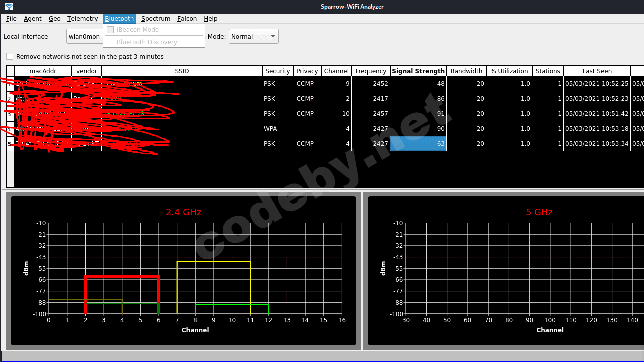This screenshot has width=644, height=362.
Task: Open the Telemetry menu
Action: [82, 19]
